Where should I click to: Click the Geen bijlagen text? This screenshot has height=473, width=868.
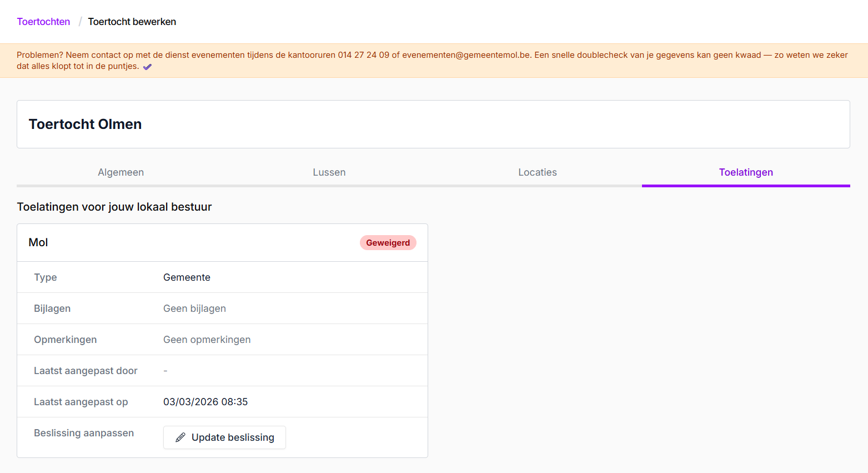194,308
